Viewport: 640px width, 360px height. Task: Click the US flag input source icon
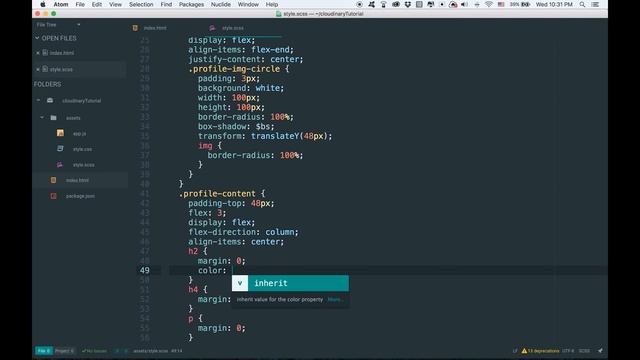pos(501,4)
